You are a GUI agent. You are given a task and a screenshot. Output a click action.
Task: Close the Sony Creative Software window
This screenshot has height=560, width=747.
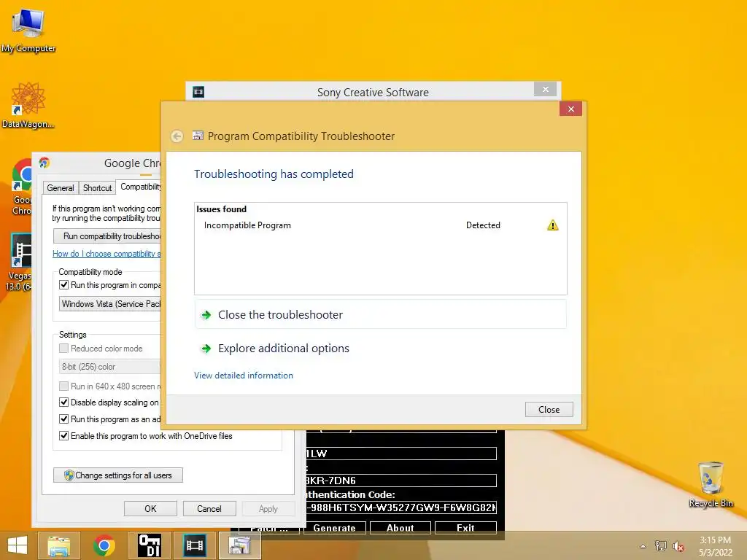point(546,89)
